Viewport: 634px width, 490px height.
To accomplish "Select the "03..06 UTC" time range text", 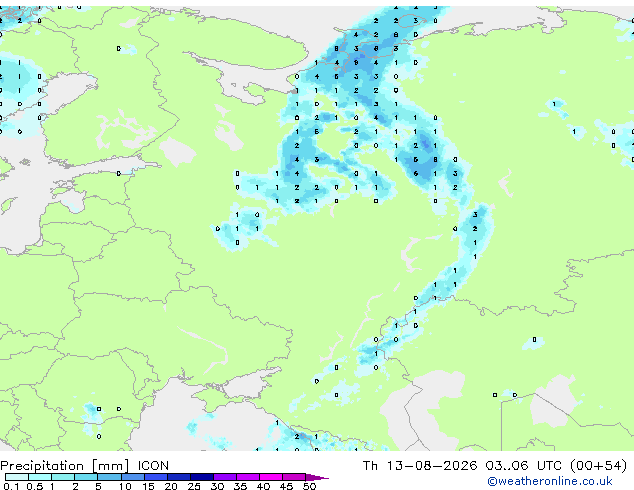I will (x=523, y=466).
